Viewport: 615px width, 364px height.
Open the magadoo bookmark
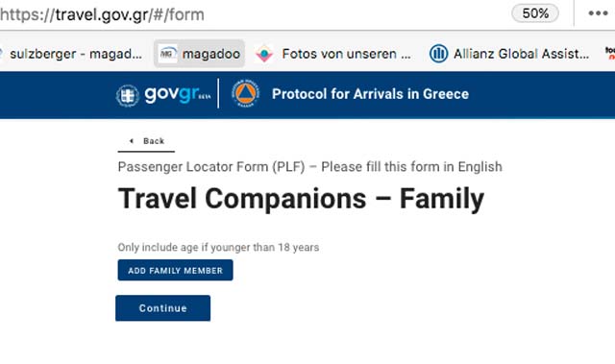click(199, 54)
